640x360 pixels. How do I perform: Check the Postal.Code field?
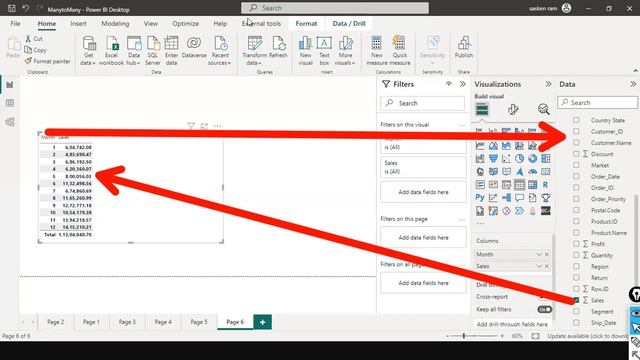576,210
